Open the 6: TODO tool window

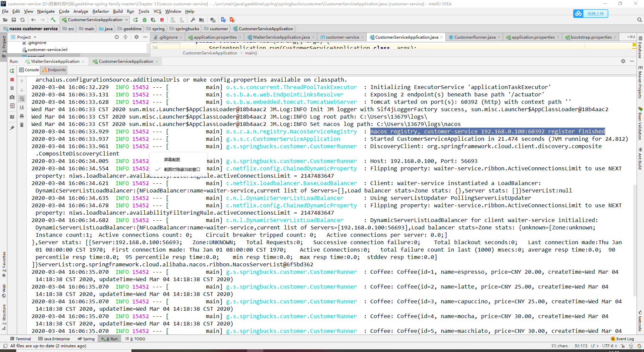pyautogui.click(x=135, y=339)
